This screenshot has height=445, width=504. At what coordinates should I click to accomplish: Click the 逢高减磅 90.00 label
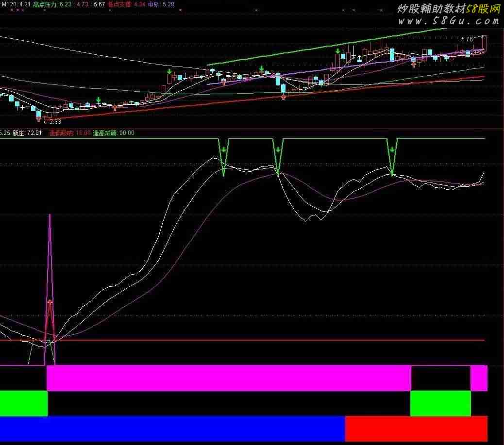coord(114,133)
